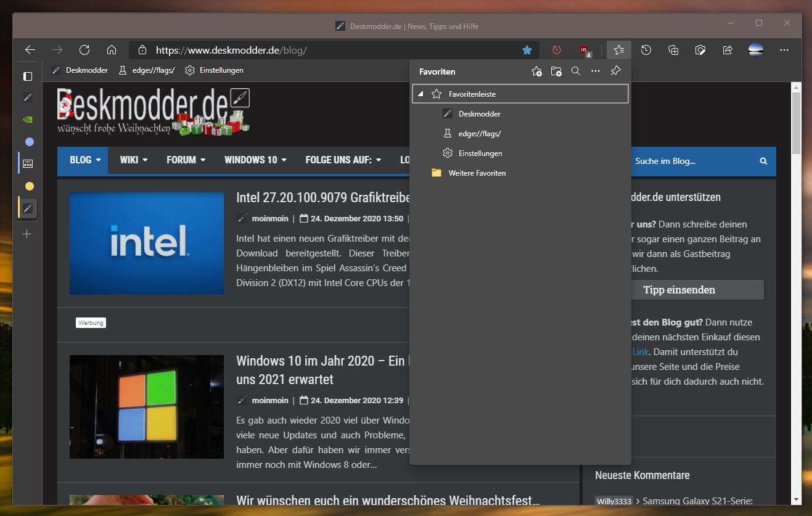The image size is (812, 516).
Task: Start web capture screenshot tool
Action: (x=700, y=50)
